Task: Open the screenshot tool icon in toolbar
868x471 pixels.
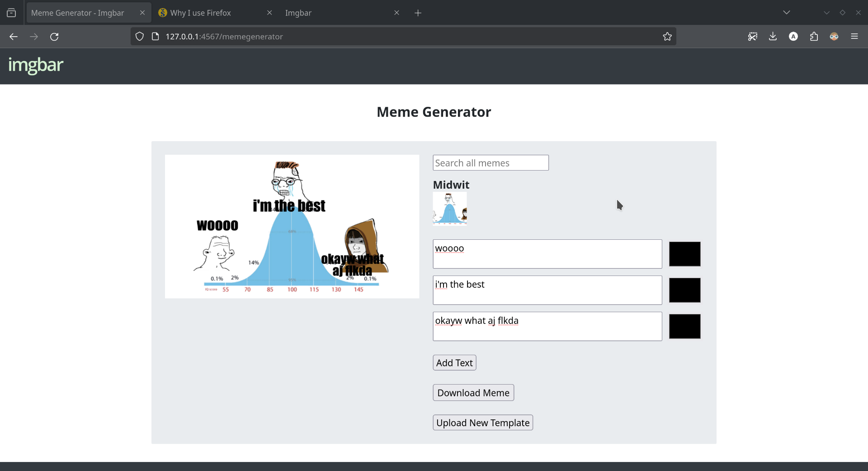Action: [x=753, y=37]
